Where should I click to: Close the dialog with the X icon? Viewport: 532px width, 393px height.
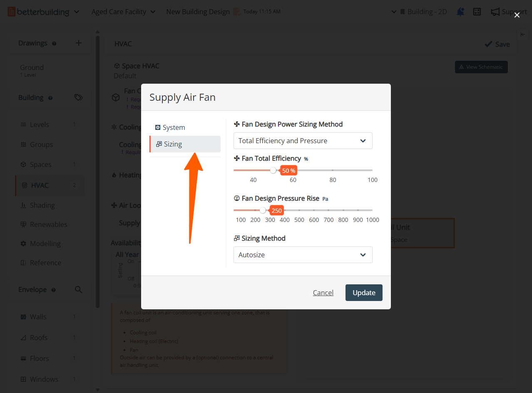pyautogui.click(x=517, y=15)
